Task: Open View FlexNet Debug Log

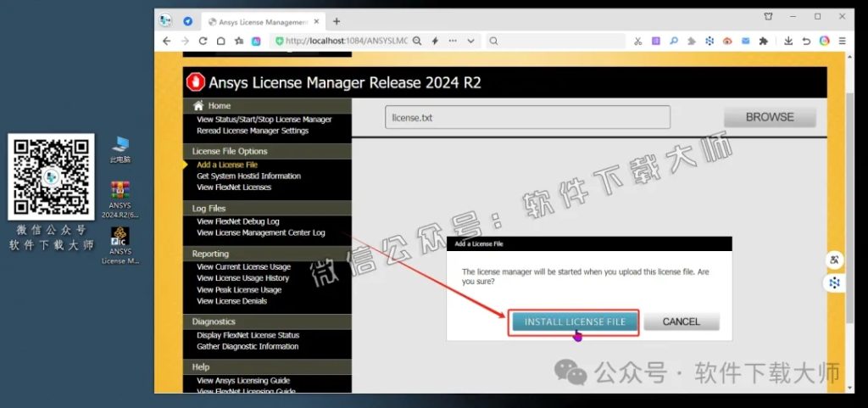Action: 238,221
